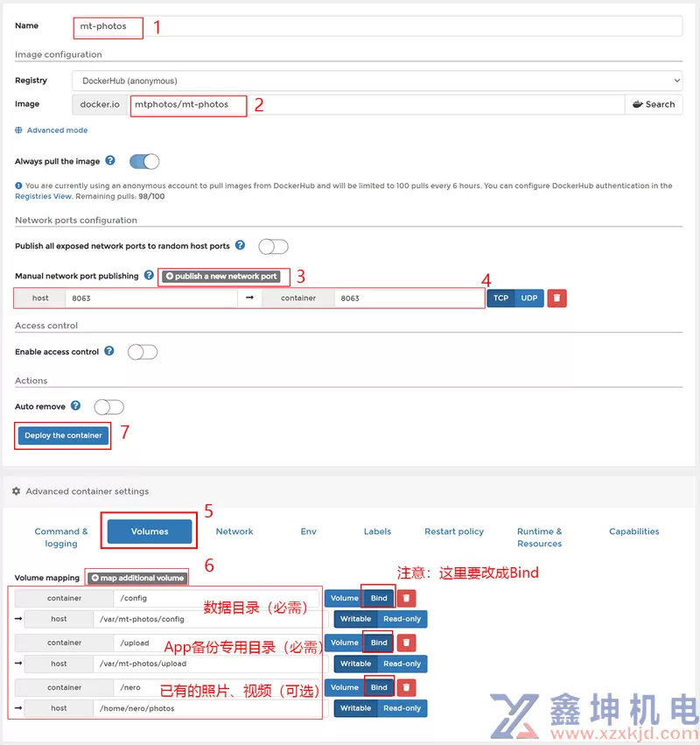Image resolution: width=700 pixels, height=745 pixels.
Task: Make /var/mt-photos/upload mapping Read-only
Action: click(x=402, y=664)
